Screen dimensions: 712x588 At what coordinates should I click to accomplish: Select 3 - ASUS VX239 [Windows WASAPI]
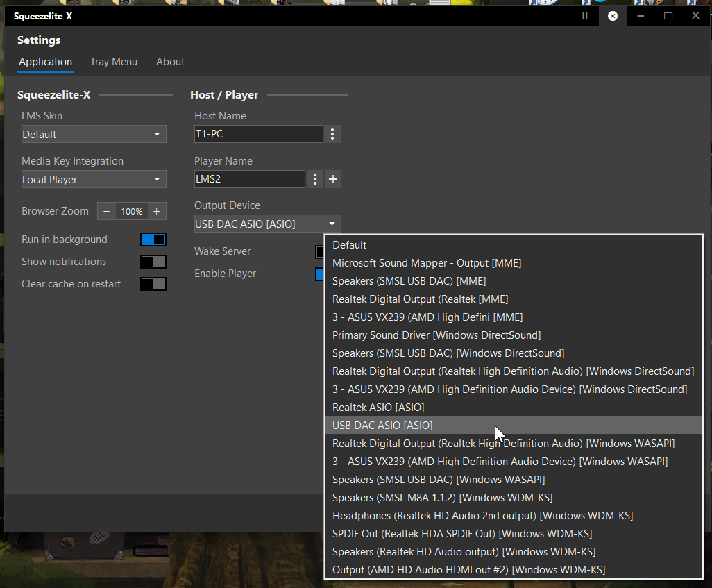(x=514, y=462)
